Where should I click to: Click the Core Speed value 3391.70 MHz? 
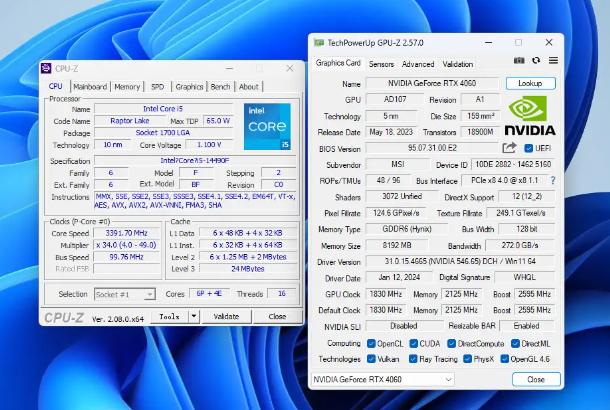coord(127,233)
